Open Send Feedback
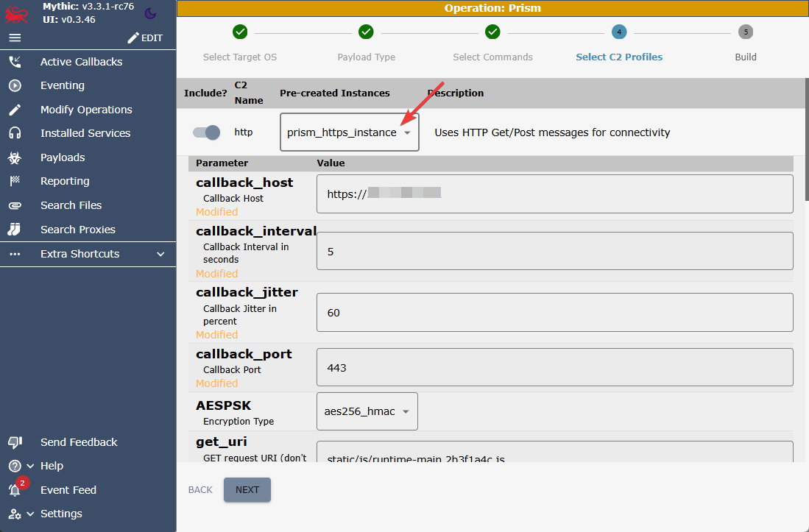This screenshot has height=532, width=809. (79, 442)
